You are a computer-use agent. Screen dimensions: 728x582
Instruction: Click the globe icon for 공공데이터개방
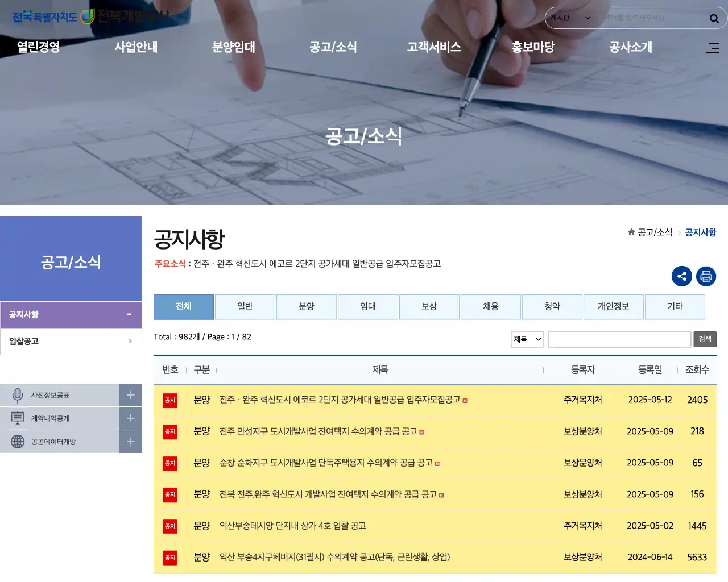coord(18,442)
